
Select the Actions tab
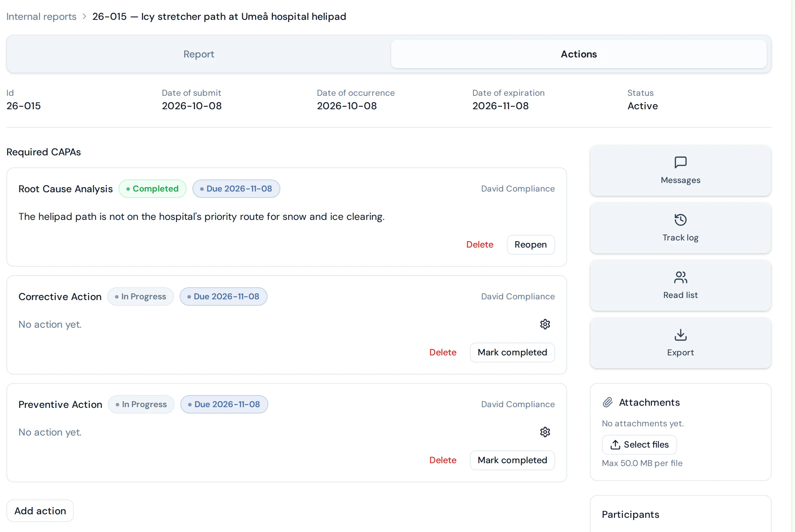(579, 54)
